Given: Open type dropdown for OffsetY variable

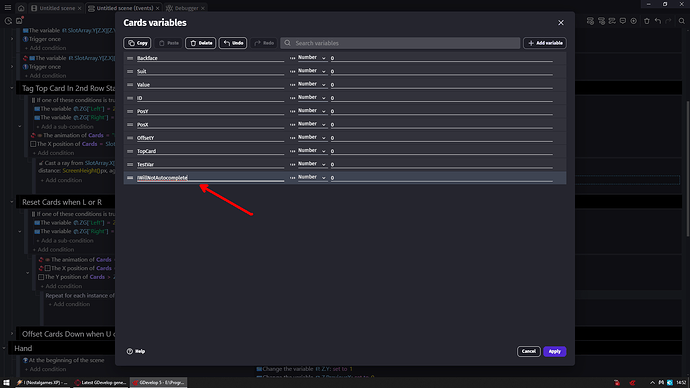Looking at the screenshot, I should click(312, 137).
